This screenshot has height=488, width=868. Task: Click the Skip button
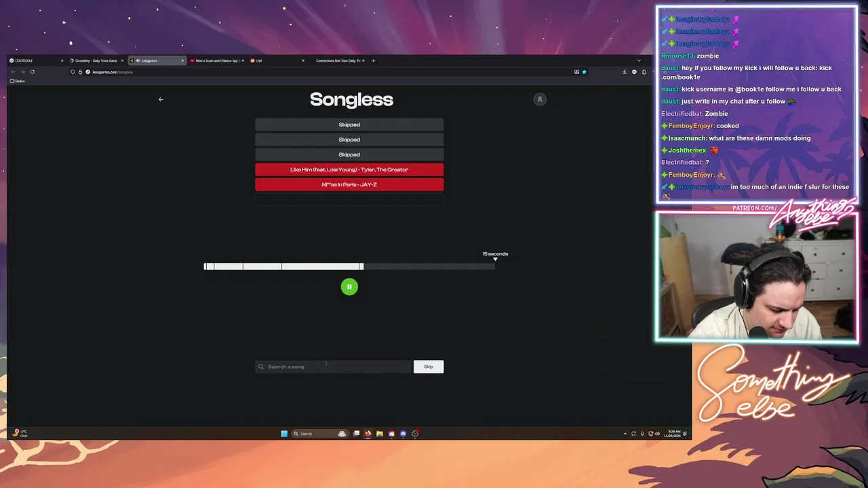click(429, 367)
